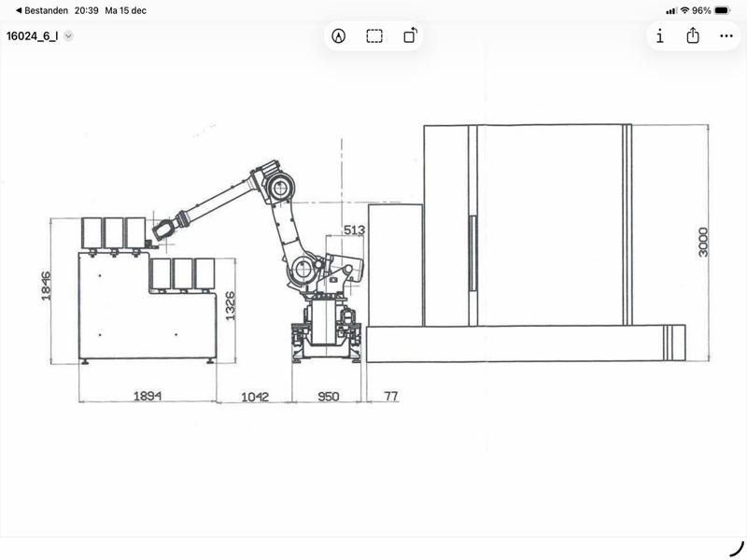Screen dimensions: 747x560
Task: Open the share sheet
Action: tap(693, 36)
